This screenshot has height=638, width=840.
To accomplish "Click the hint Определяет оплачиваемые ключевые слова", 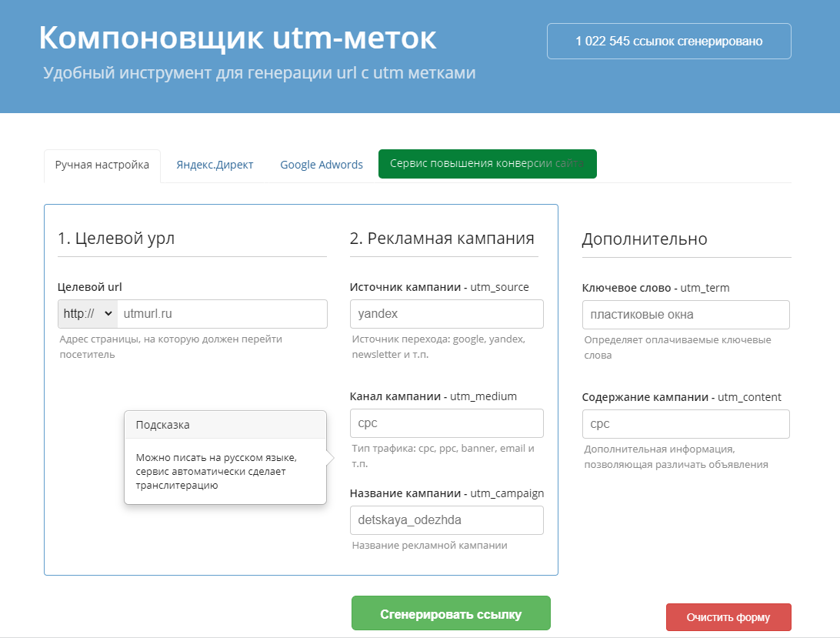I will point(678,347).
